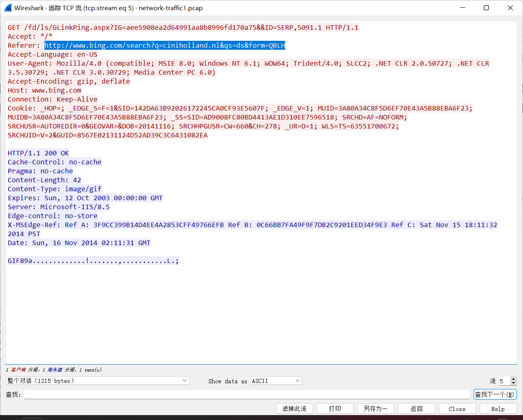Open Help for the stream window

coord(498,409)
